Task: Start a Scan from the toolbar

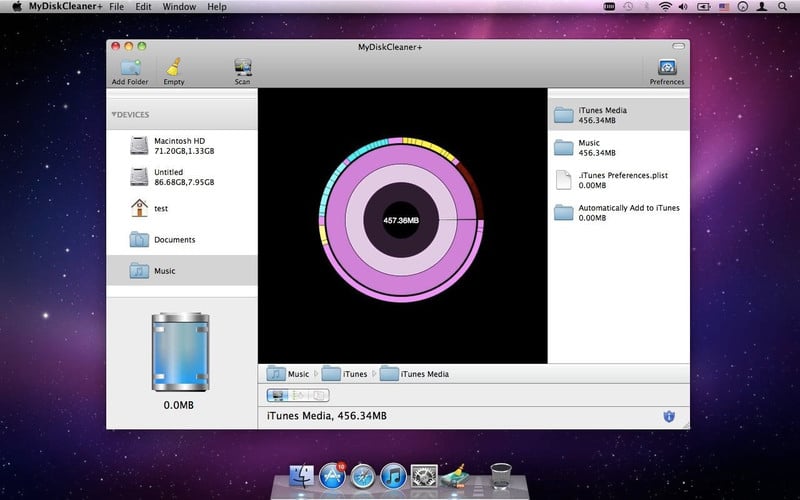Action: [x=242, y=72]
